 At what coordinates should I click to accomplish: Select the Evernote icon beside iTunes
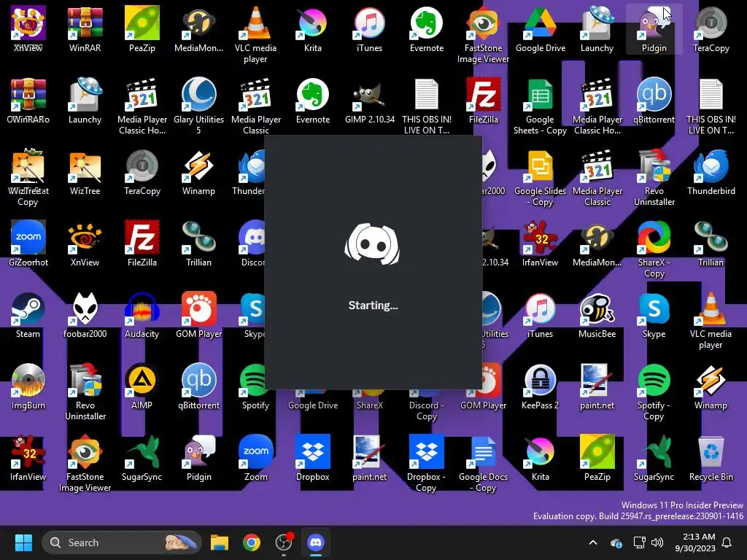pyautogui.click(x=426, y=29)
